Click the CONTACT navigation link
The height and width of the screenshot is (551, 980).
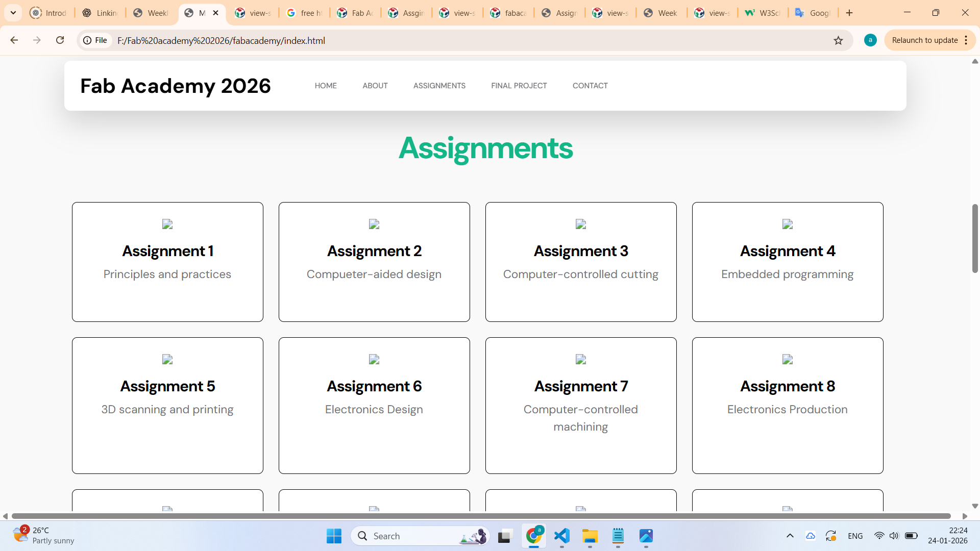pos(590,86)
